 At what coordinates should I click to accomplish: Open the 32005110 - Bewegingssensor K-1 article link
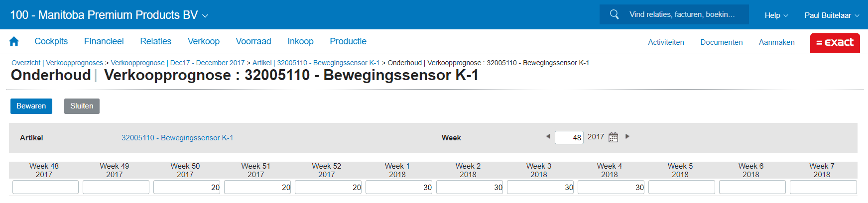pos(177,138)
